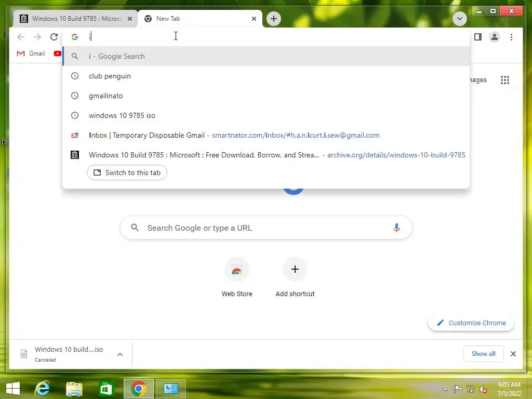Viewport: 532px width, 399px height.
Task: Go forward using the forward arrow
Action: tap(37, 37)
